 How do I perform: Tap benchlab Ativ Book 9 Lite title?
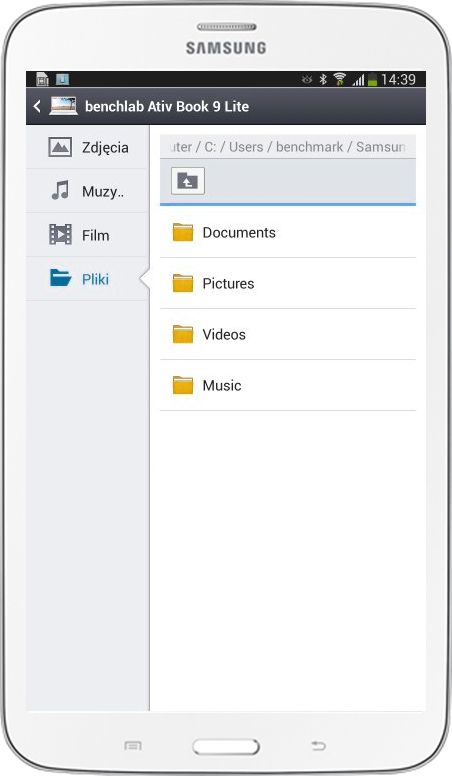tap(167, 106)
